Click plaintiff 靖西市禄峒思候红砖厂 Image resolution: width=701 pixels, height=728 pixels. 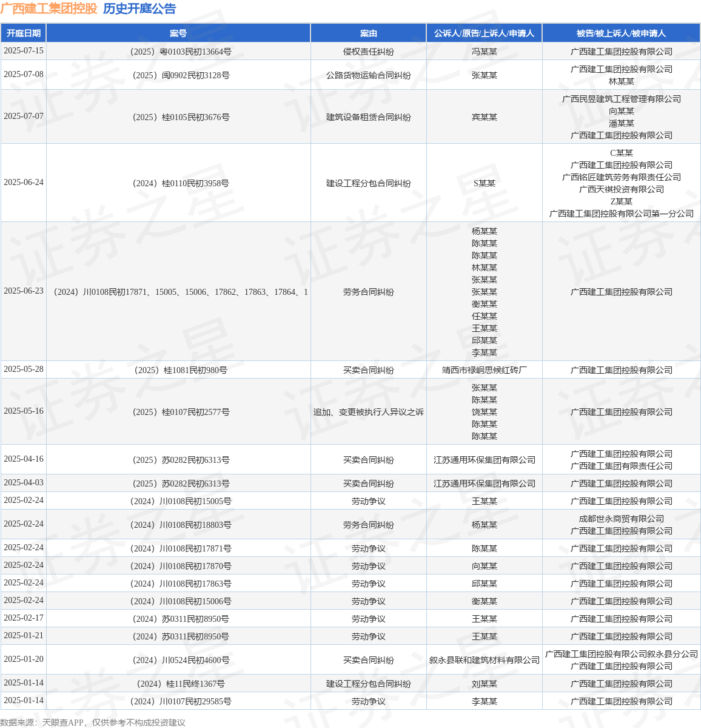485,371
